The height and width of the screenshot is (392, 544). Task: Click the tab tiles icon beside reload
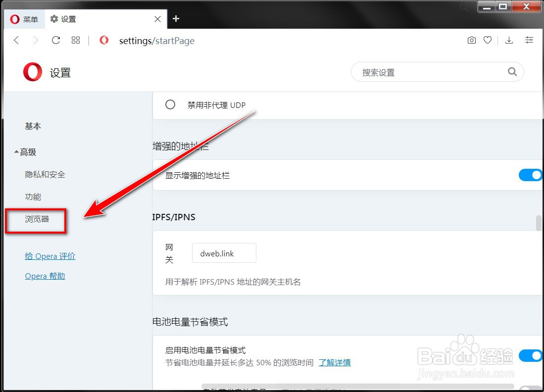[x=75, y=40]
